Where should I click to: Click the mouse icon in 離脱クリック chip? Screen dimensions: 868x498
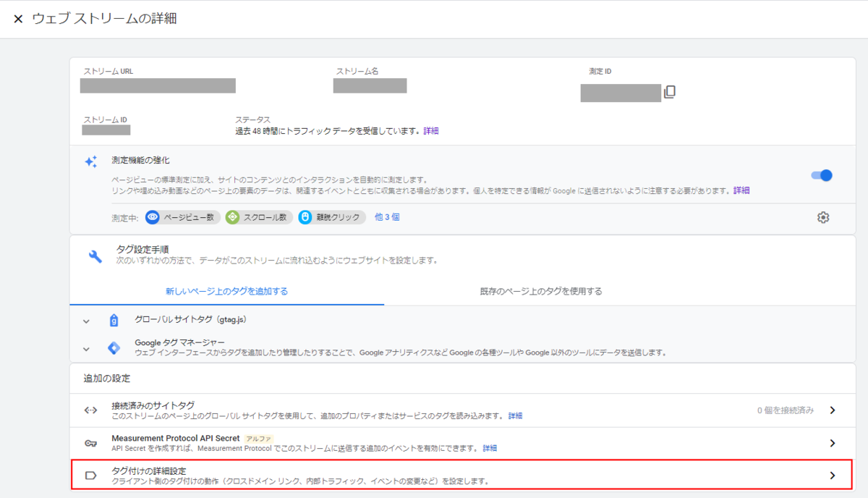pyautogui.click(x=305, y=217)
